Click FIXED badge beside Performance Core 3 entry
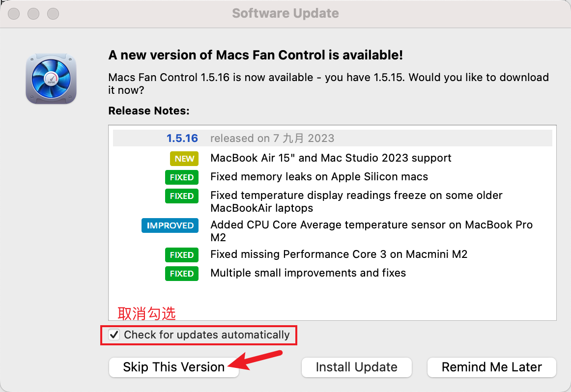The image size is (571, 392). pos(182,255)
